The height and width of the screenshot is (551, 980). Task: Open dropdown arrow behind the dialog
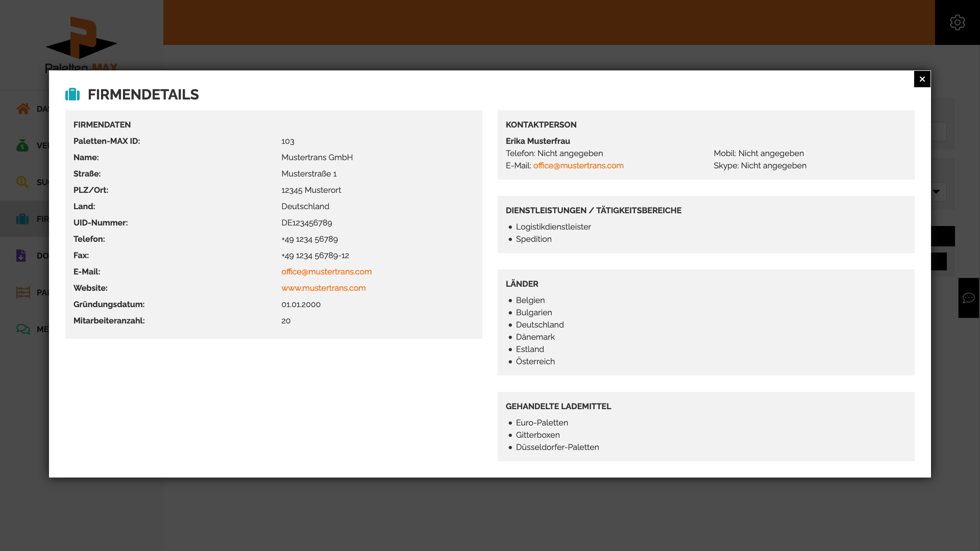coord(936,192)
